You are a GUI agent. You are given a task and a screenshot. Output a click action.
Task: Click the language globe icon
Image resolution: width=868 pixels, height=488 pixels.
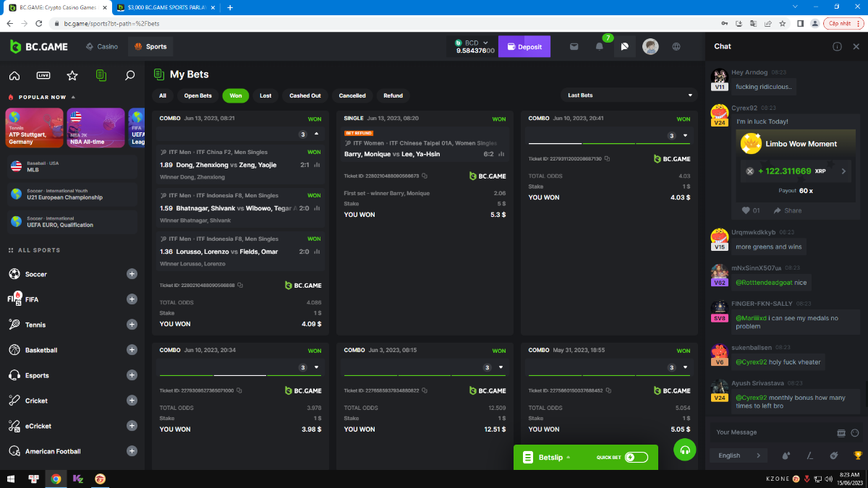[676, 47]
